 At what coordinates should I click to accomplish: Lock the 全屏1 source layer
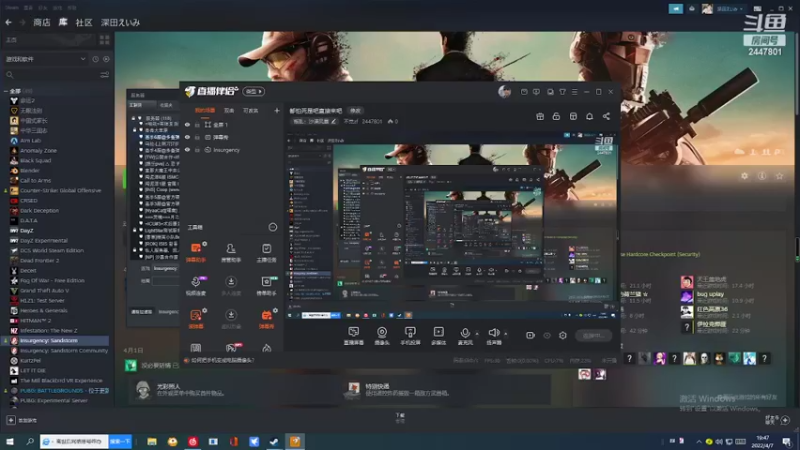coord(197,124)
